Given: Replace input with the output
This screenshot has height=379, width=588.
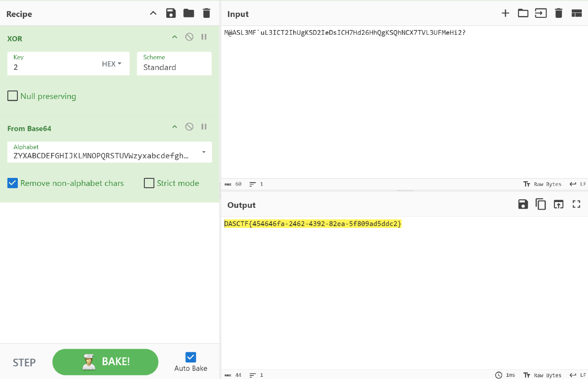Looking at the screenshot, I should point(559,204).
